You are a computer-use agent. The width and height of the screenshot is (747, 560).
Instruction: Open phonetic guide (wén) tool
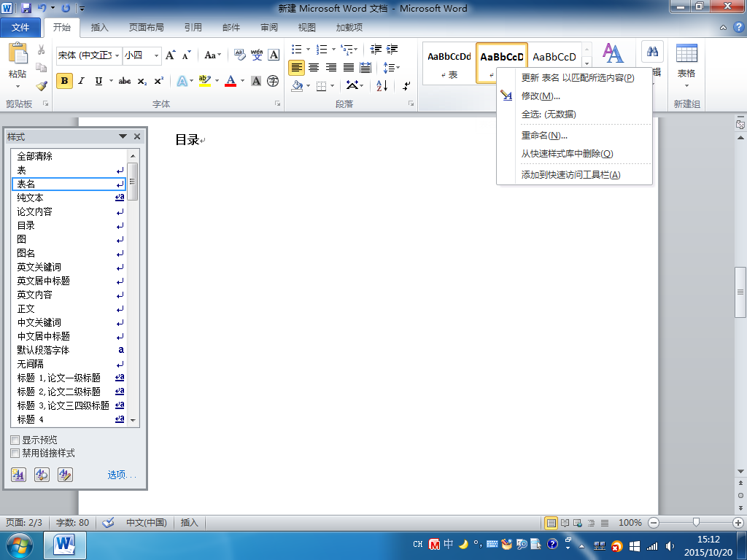[257, 55]
